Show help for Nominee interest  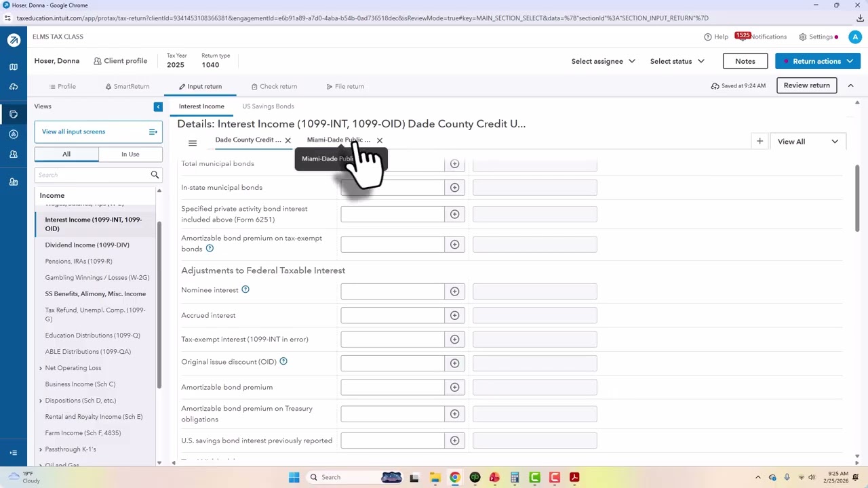point(245,289)
